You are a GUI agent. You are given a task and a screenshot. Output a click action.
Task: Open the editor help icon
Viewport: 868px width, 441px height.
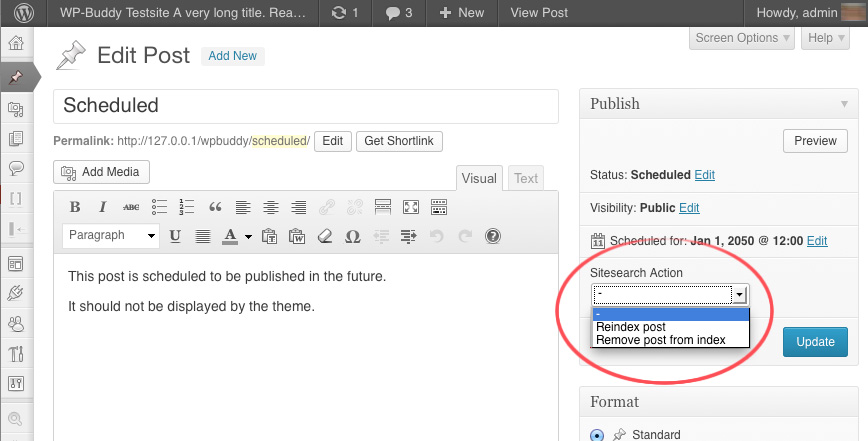coord(492,237)
